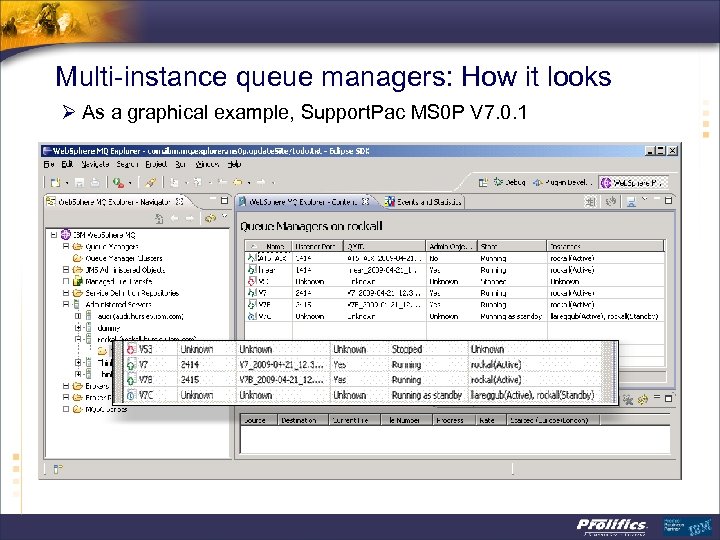Viewport: 720px width, 540px height.
Task: Select the IBM WebSphere MQ tree item
Action: [104, 235]
